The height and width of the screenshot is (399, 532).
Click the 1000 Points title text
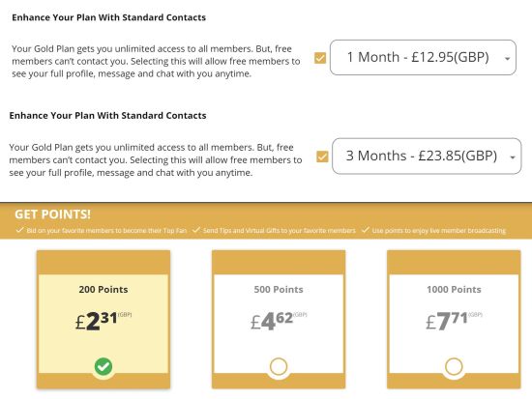click(x=454, y=290)
